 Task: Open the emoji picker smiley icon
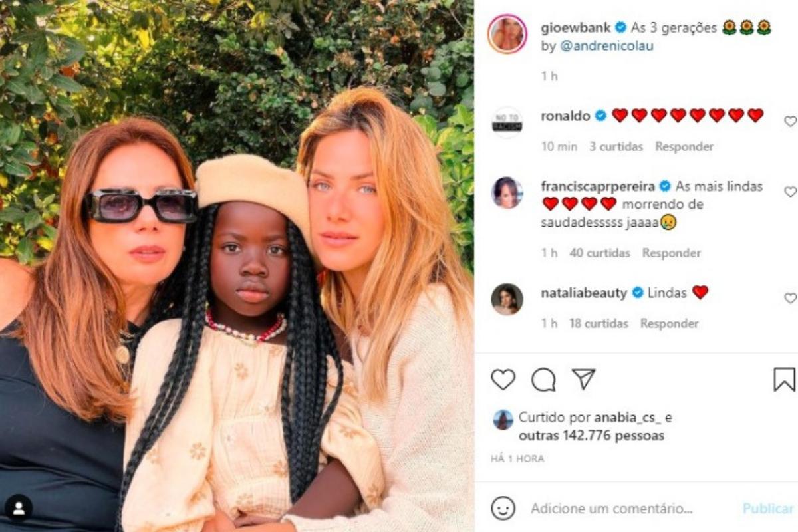click(503, 509)
